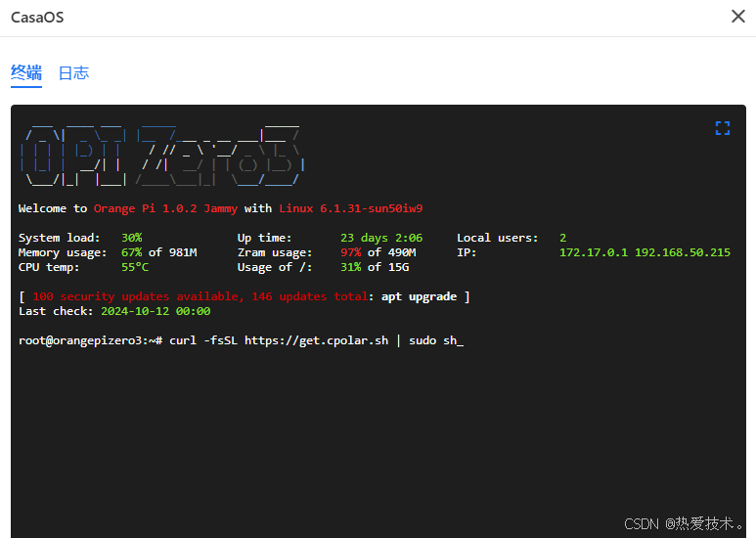Click the System load value 30%
756x538 pixels.
coord(132,238)
